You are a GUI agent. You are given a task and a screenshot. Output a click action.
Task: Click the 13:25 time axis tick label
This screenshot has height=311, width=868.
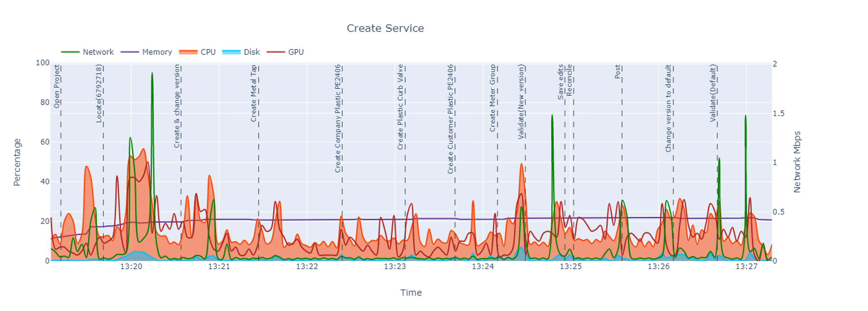[571, 267]
